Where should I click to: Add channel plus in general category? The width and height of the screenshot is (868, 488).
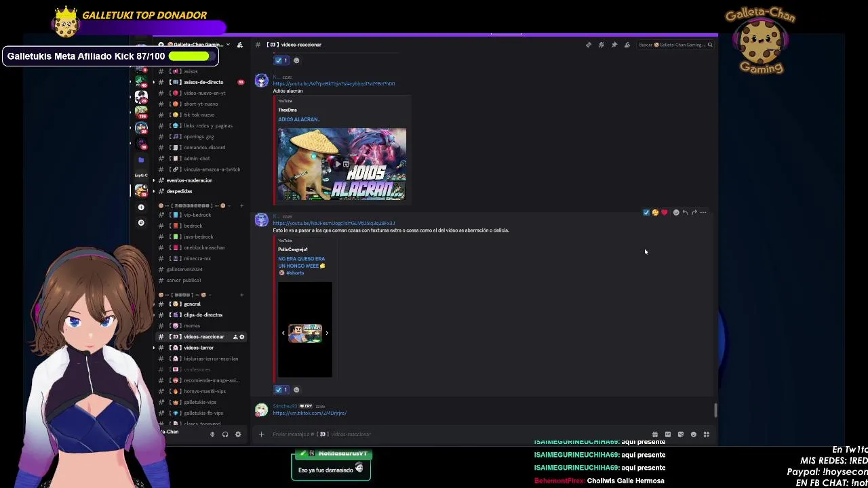[x=242, y=295]
